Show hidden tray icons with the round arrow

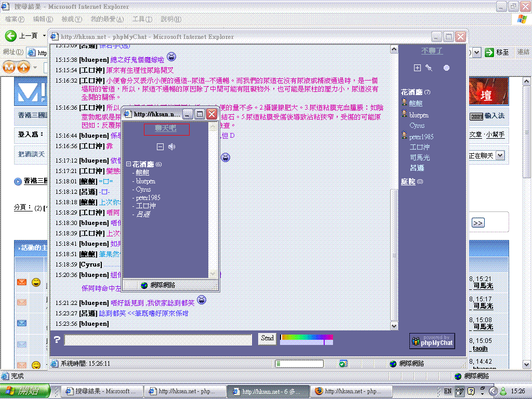tap(494, 391)
